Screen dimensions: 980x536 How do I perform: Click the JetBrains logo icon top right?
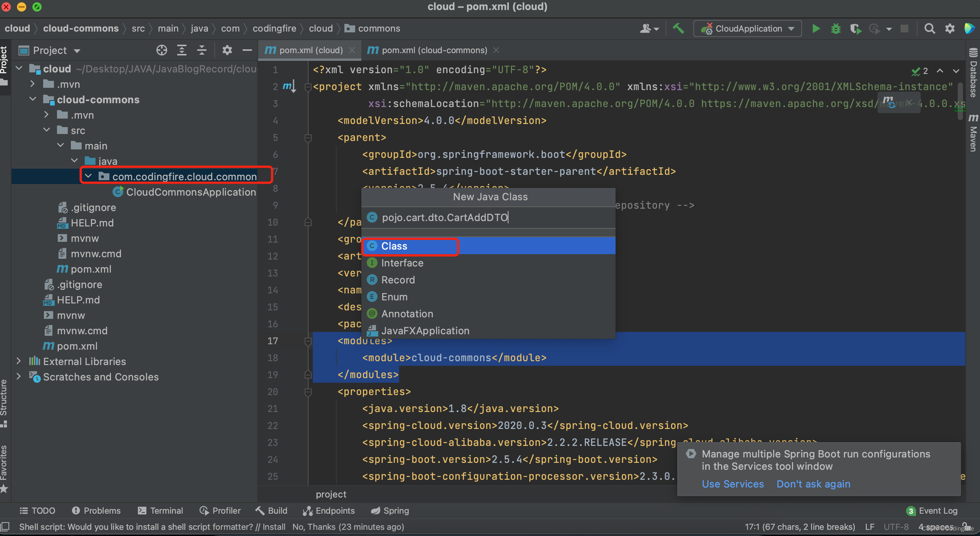pos(970,28)
